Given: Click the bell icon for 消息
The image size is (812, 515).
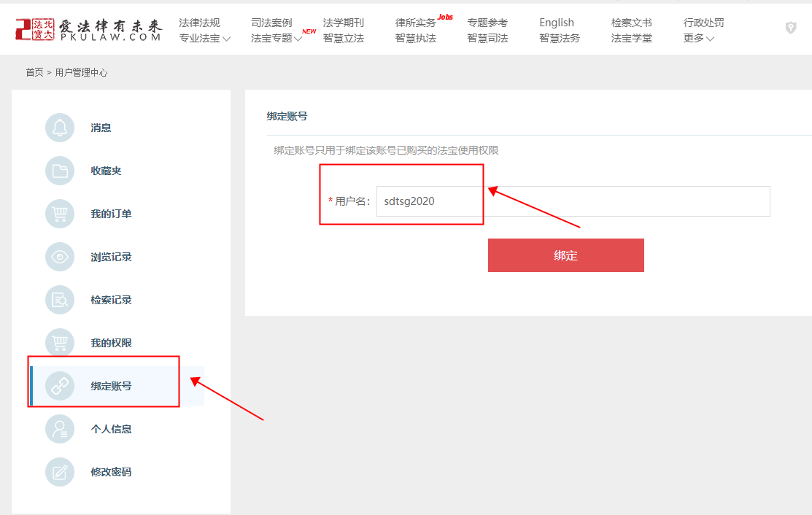Looking at the screenshot, I should pos(60,128).
